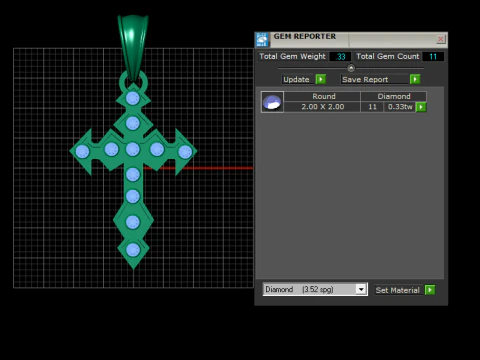Click the green arrow beside Update
Image resolution: width=480 pixels, height=360 pixels.
click(x=321, y=79)
